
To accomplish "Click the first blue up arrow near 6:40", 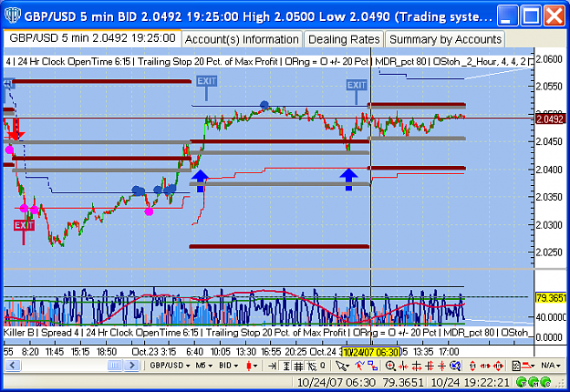I will click(200, 181).
